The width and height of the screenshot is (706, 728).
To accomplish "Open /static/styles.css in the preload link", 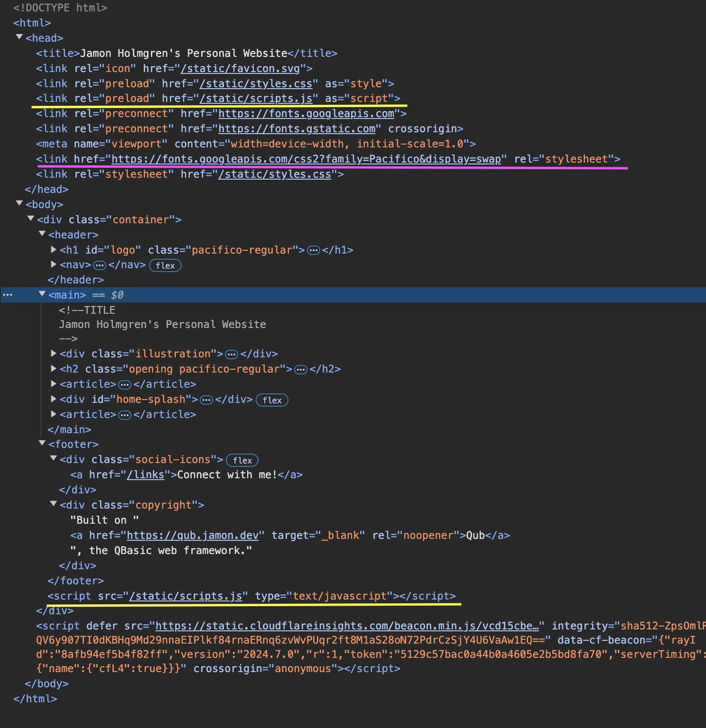I will click(x=256, y=84).
